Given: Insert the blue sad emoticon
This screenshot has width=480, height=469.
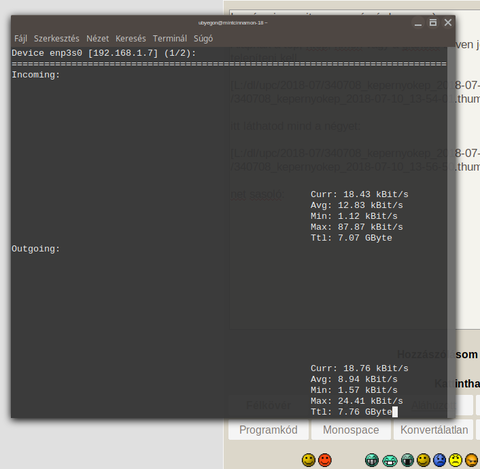Looking at the screenshot, I should click(439, 460).
